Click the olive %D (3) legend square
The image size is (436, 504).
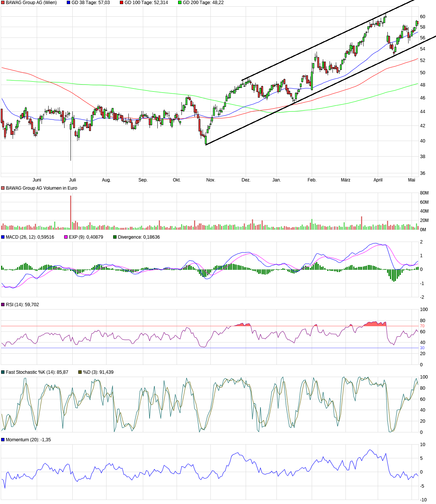(80, 372)
